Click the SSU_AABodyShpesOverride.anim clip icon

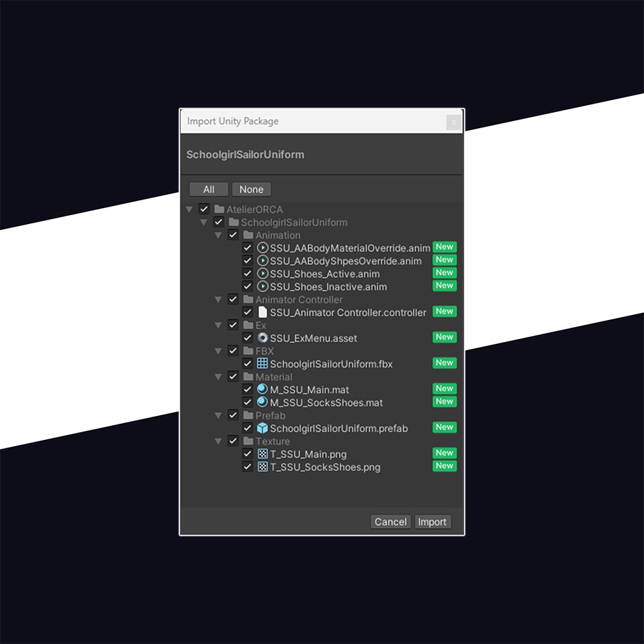click(x=263, y=260)
